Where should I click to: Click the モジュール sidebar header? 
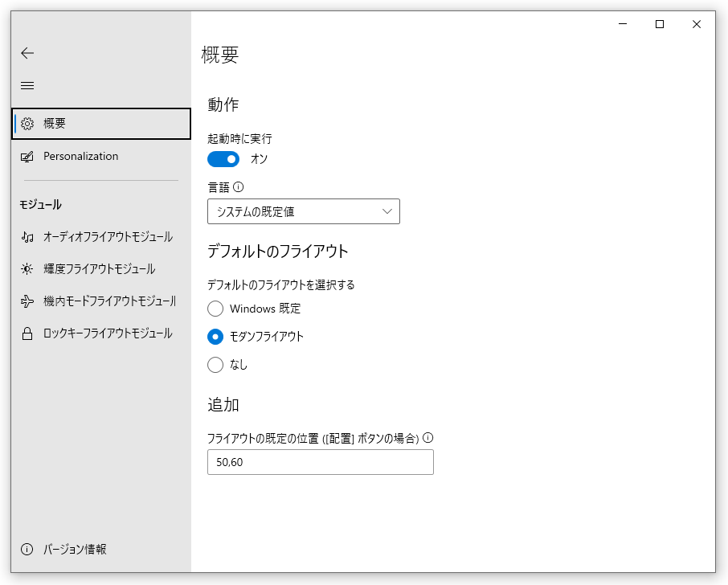pos(40,205)
